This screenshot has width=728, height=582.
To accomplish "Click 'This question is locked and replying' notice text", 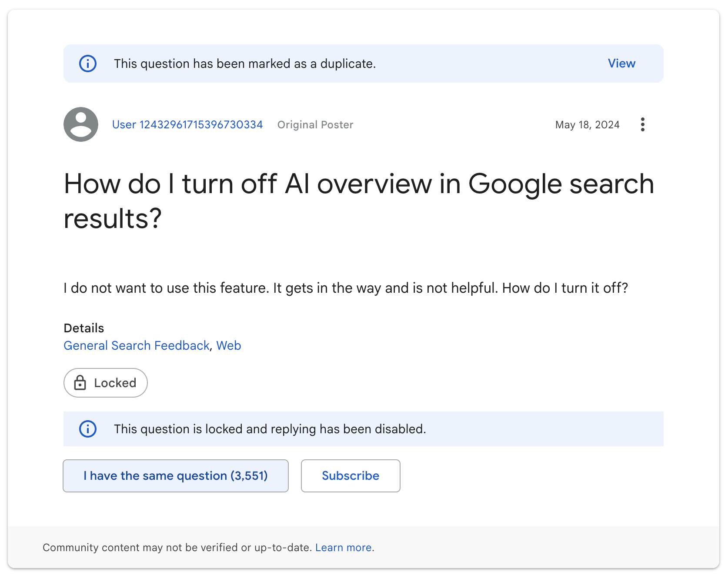I will (x=270, y=429).
